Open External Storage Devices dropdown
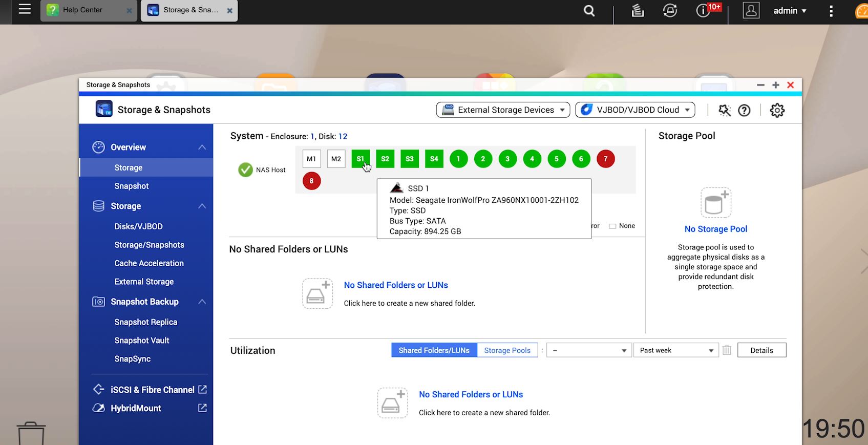The image size is (868, 445). (x=503, y=110)
